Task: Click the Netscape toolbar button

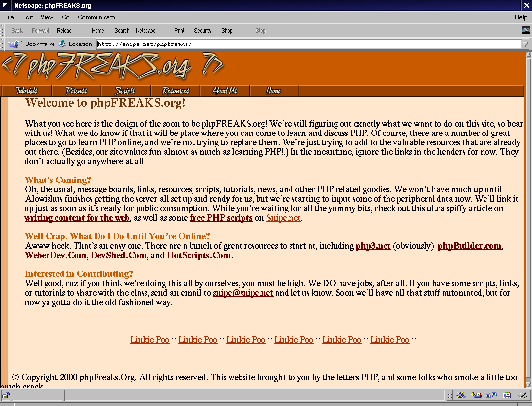Action: click(145, 31)
